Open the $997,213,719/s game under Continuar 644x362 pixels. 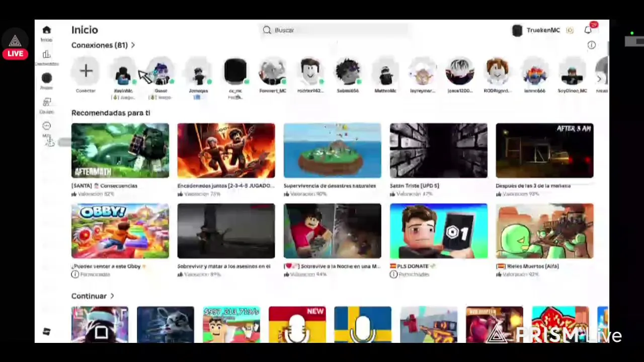pyautogui.click(x=231, y=324)
